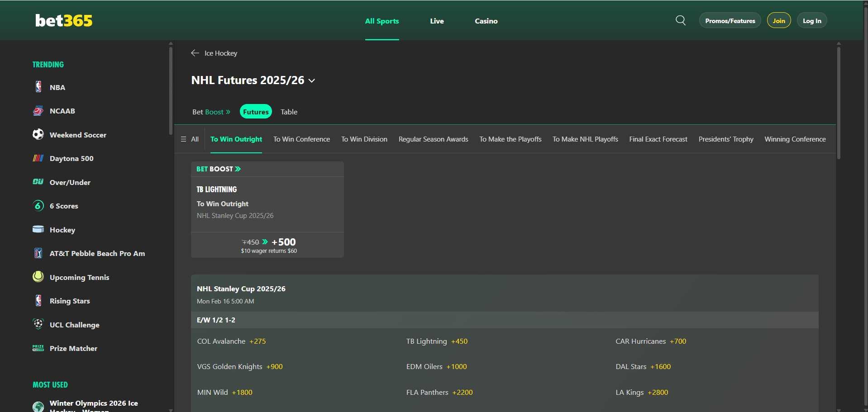Viewport: 868px width, 412px height.
Task: Open the Presidents' Trophy tab
Action: pos(725,139)
